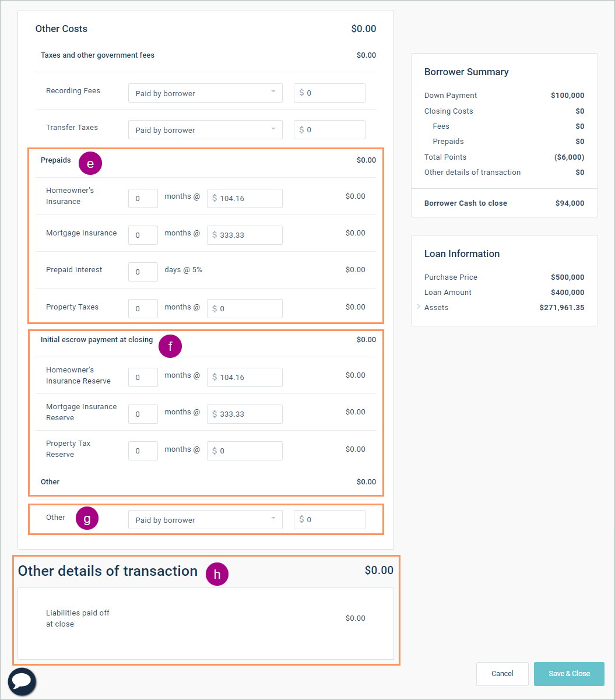Select Initial escrow payment at closing heading
615x700 pixels.
pyautogui.click(x=97, y=339)
